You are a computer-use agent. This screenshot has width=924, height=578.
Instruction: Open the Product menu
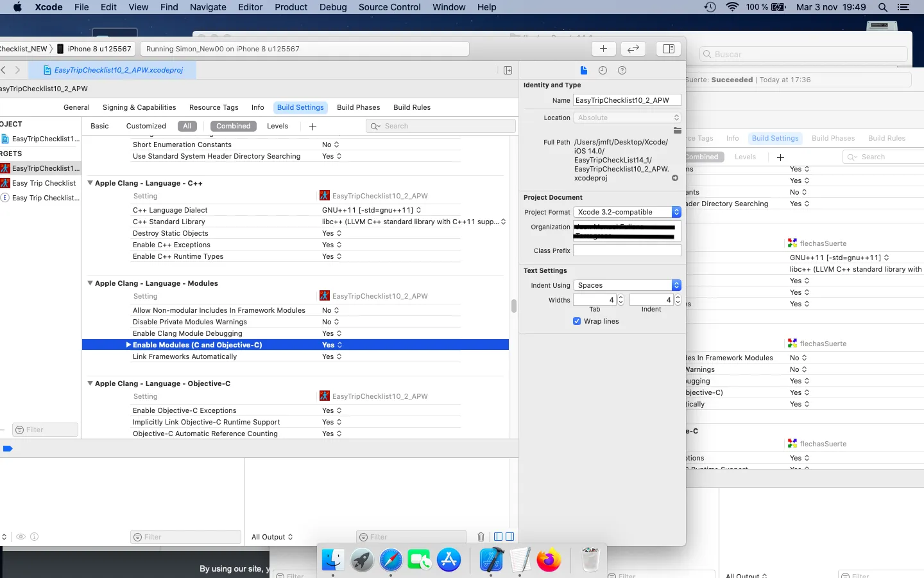291,7
